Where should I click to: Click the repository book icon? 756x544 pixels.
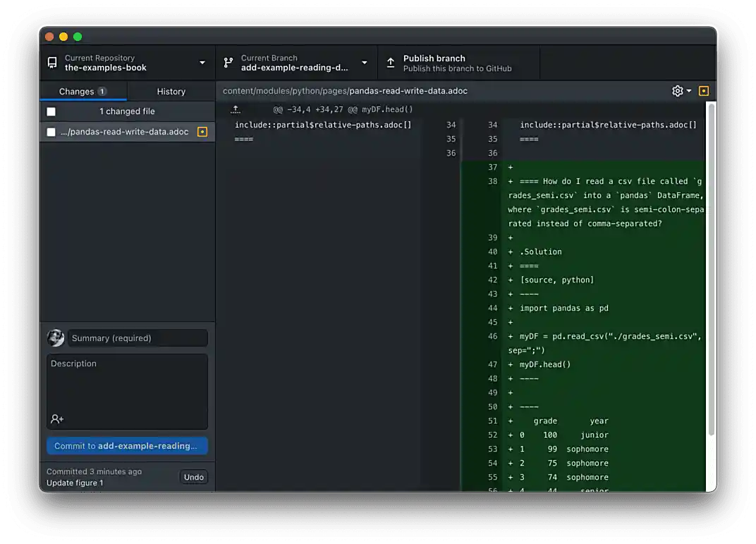pyautogui.click(x=51, y=63)
